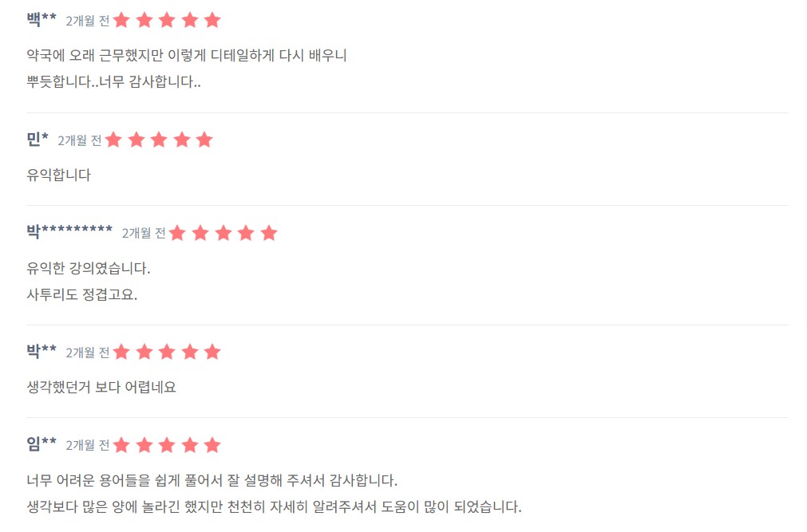
Task: Click the fifth star in 백** review
Action: [x=212, y=21]
